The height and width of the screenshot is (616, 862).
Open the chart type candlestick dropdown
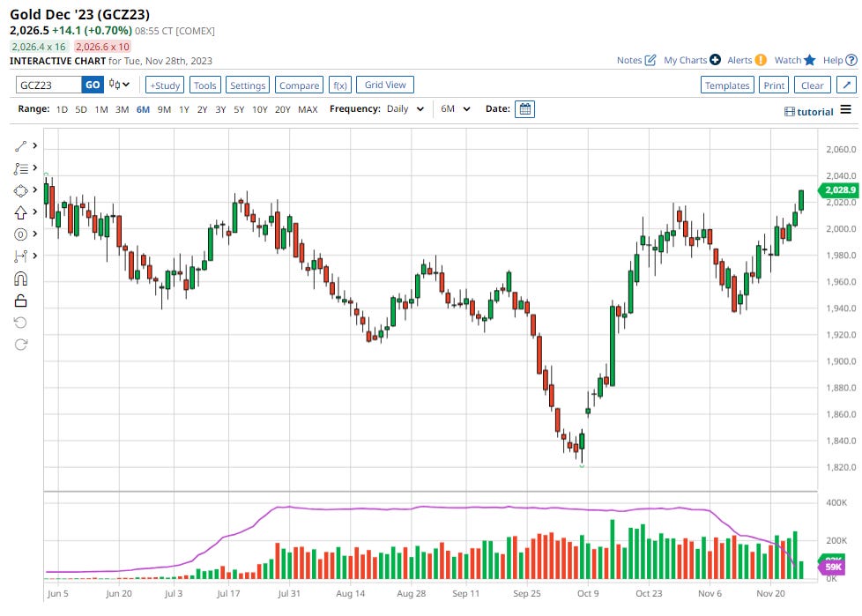point(119,85)
